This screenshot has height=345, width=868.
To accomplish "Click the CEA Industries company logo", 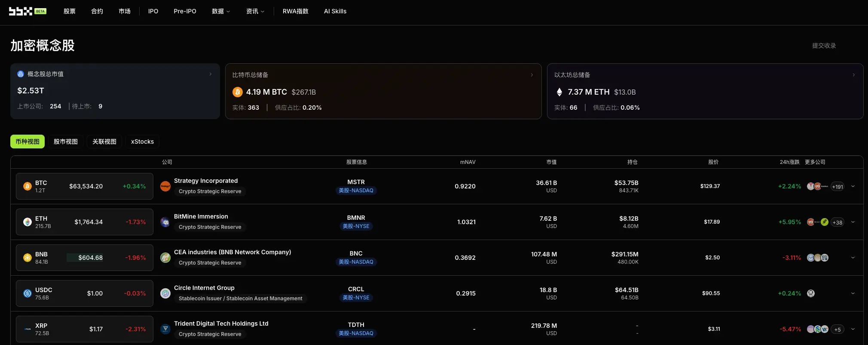I will (165, 258).
